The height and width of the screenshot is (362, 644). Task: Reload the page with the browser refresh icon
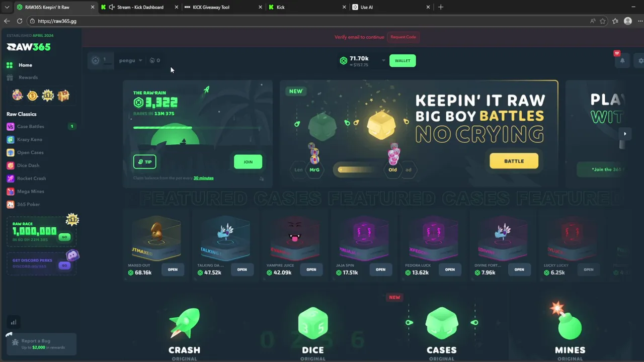click(20, 21)
